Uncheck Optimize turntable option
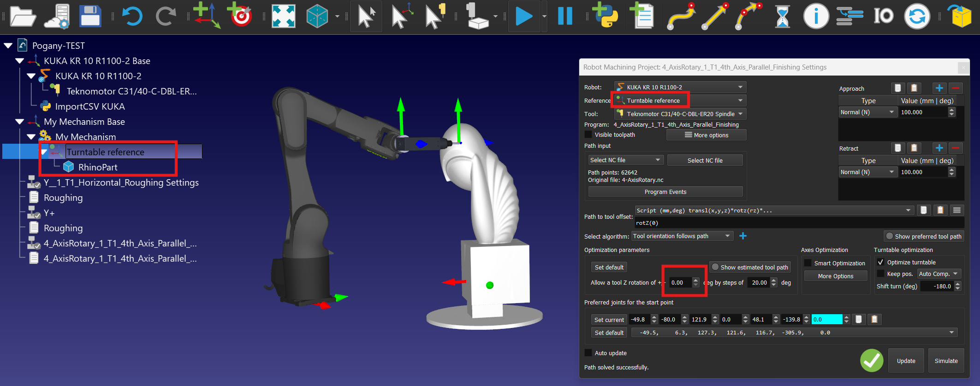The image size is (980, 386). (880, 262)
